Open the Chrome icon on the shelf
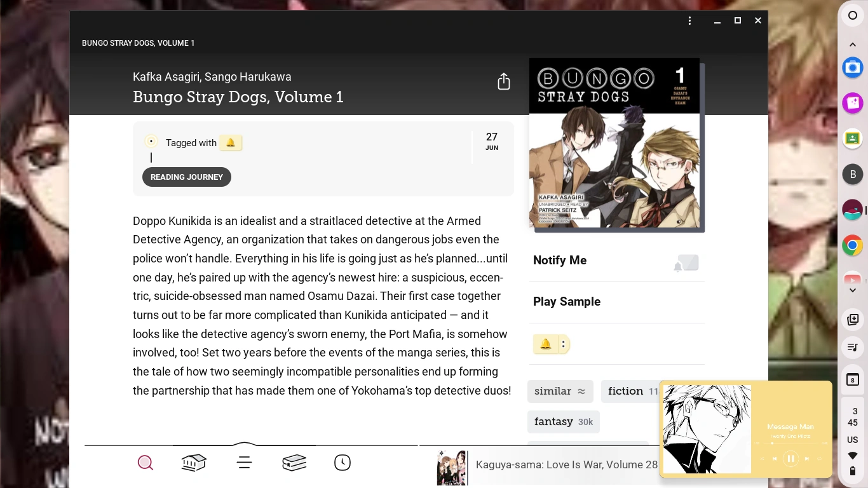This screenshot has width=868, height=488. (853, 245)
